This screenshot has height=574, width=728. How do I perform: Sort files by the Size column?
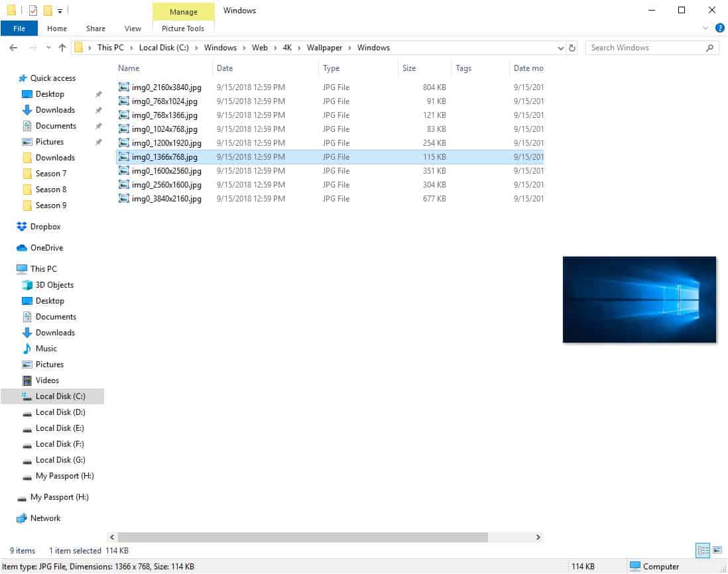tap(409, 68)
